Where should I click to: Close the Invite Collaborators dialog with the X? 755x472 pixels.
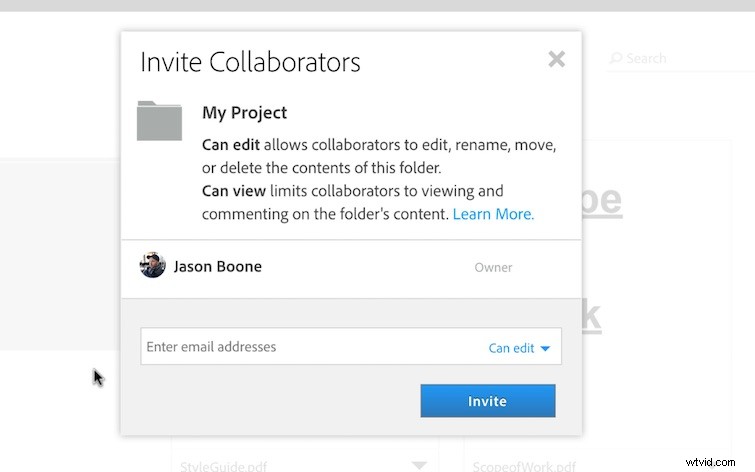[x=556, y=59]
